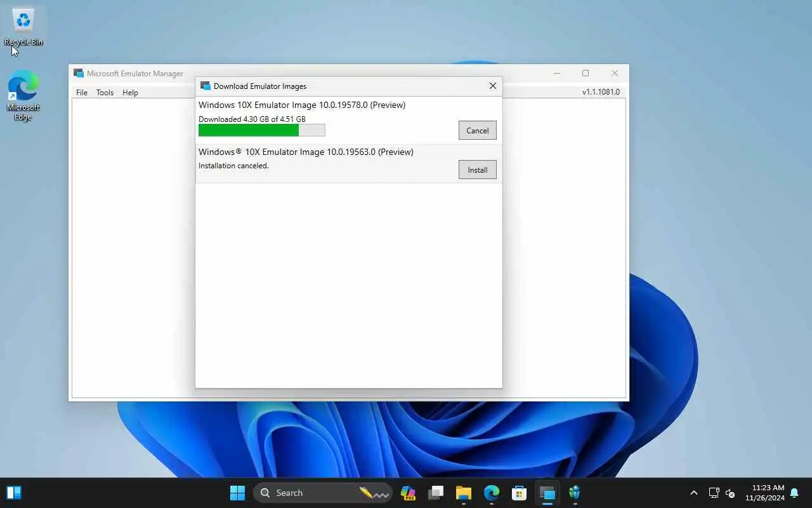
Task: Click the taskbar Search box
Action: (x=323, y=493)
